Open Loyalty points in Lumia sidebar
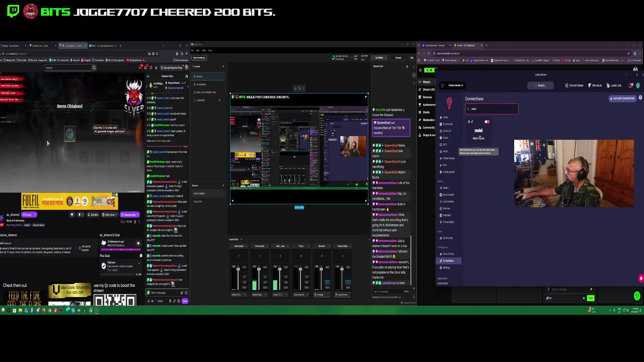The width and height of the screenshot is (644, 362). (447, 172)
